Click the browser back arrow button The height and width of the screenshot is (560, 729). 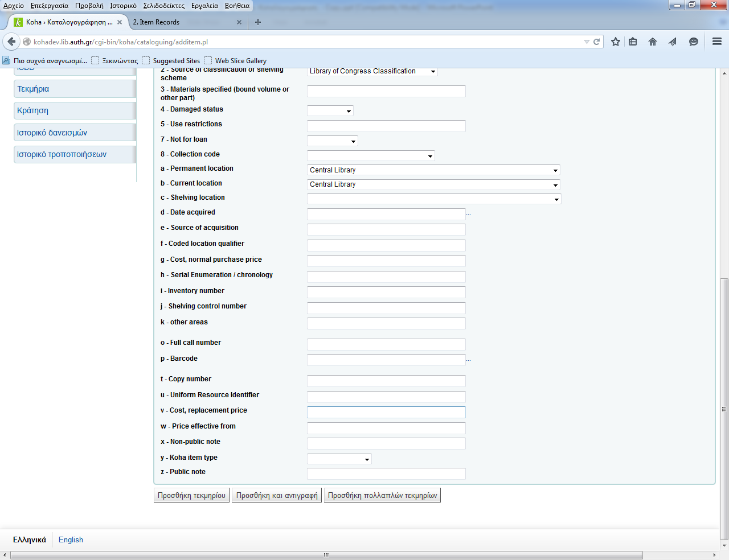click(x=11, y=42)
